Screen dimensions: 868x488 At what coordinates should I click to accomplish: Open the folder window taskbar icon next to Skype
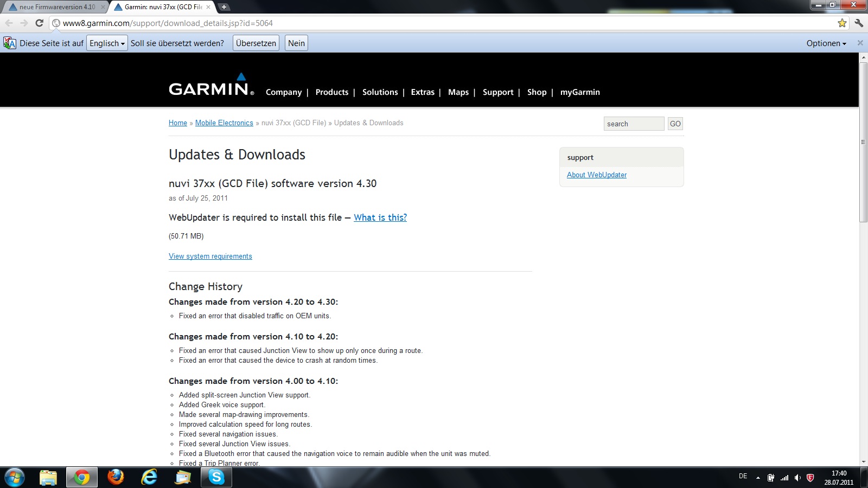tap(183, 478)
